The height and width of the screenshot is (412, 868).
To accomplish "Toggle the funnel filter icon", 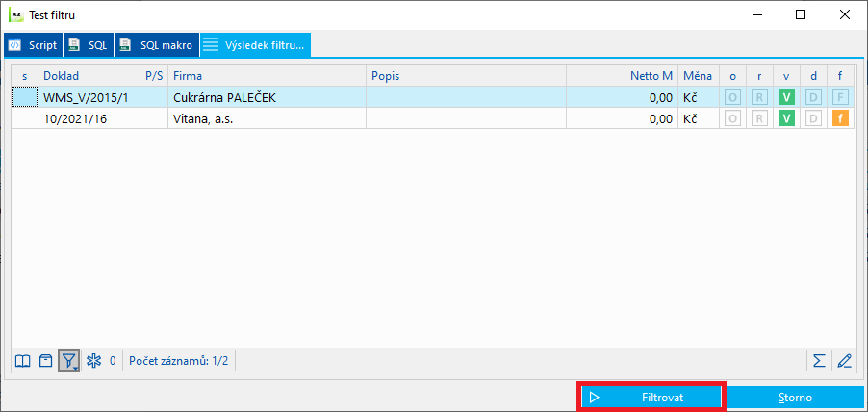I will click(69, 361).
